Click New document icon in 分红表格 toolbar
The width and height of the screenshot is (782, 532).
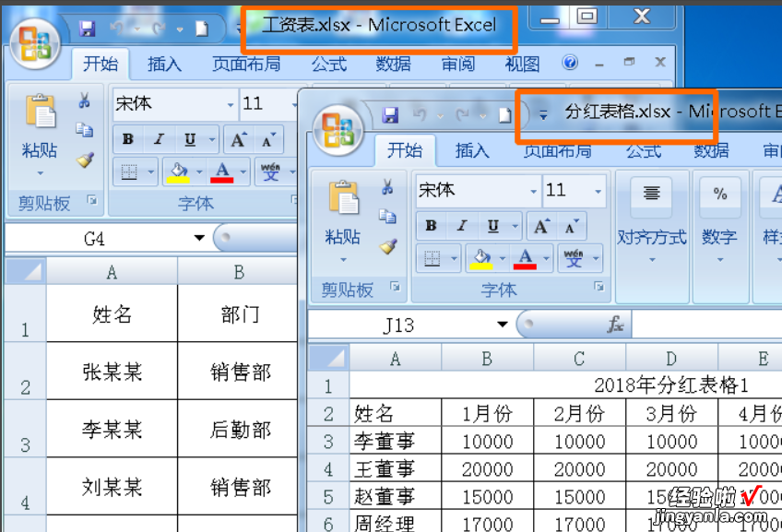tap(505, 115)
